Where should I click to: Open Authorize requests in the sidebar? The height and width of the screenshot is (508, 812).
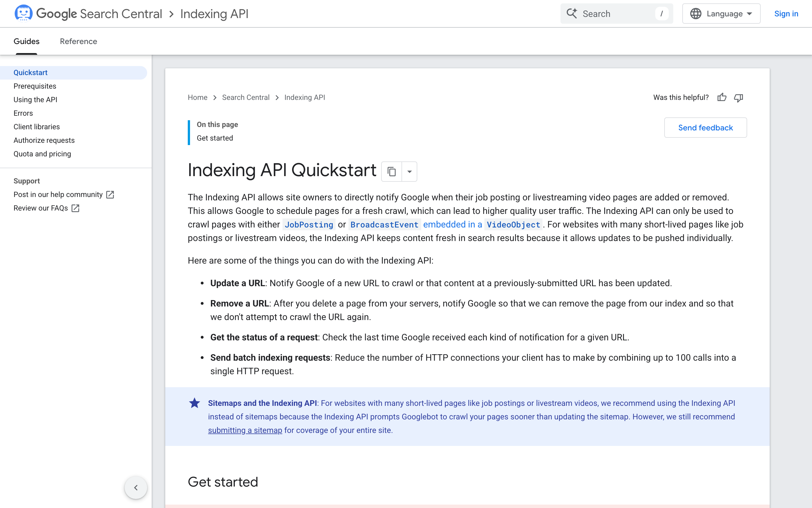(44, 141)
